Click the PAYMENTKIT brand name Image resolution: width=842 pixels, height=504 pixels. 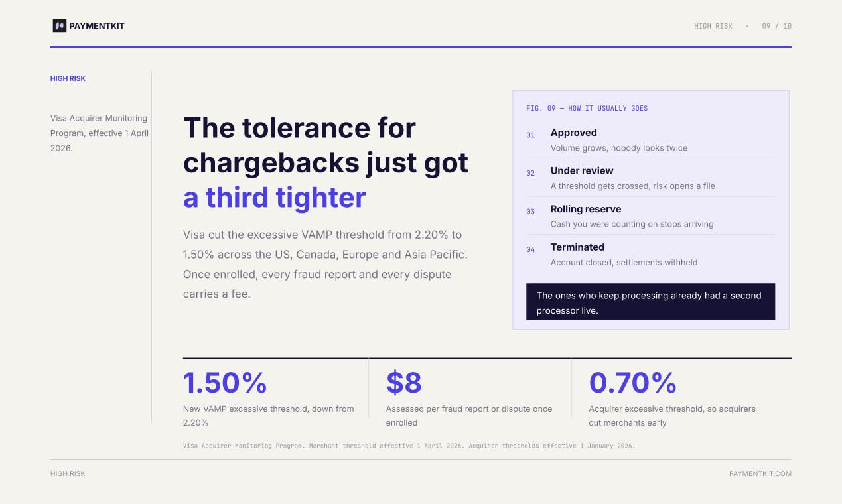point(97,26)
